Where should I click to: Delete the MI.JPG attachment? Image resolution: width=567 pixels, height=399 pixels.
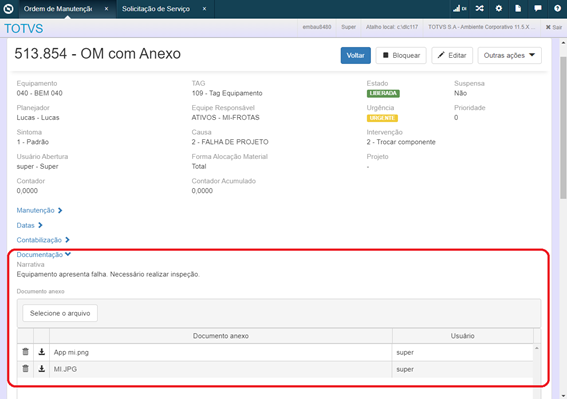click(25, 369)
